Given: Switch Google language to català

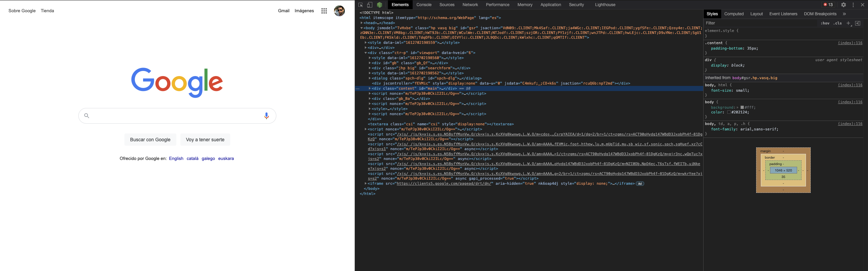Looking at the screenshot, I should [x=193, y=159].
